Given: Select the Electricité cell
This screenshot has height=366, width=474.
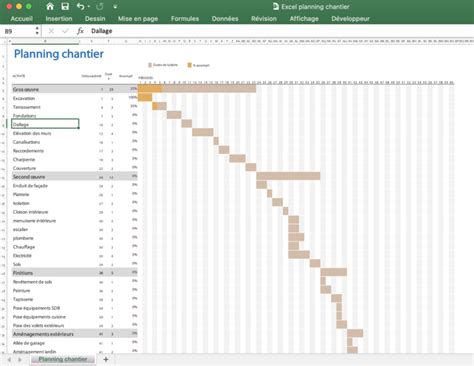Looking at the screenshot, I should coord(45,255).
